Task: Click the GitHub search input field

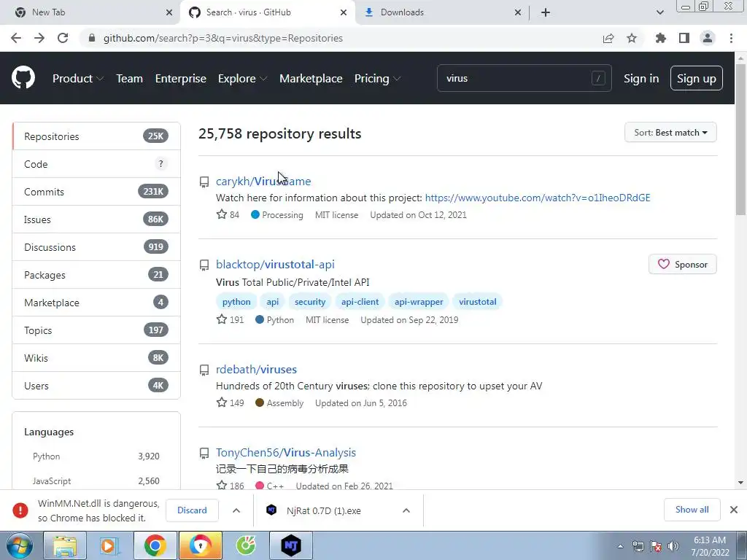Action: coord(524,78)
